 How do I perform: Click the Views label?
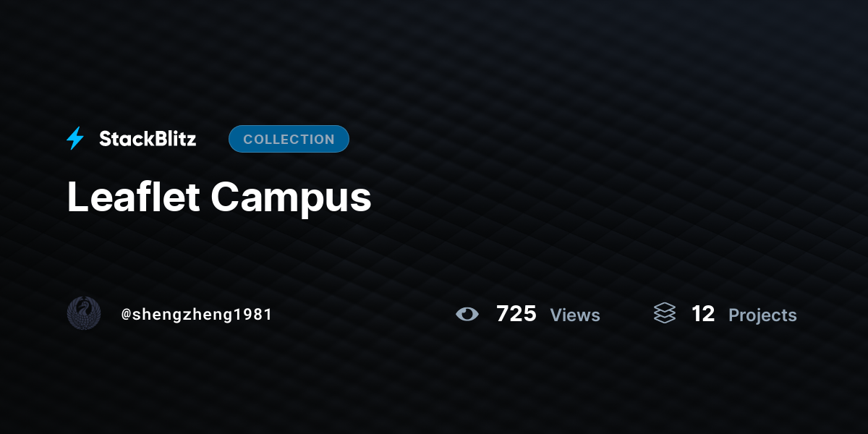(575, 315)
